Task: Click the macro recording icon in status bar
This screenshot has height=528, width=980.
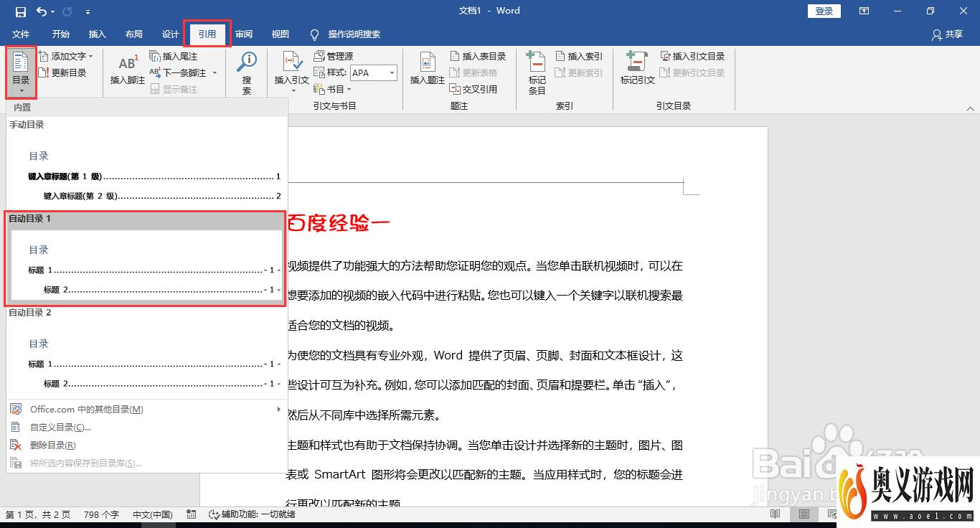Action: pos(192,514)
